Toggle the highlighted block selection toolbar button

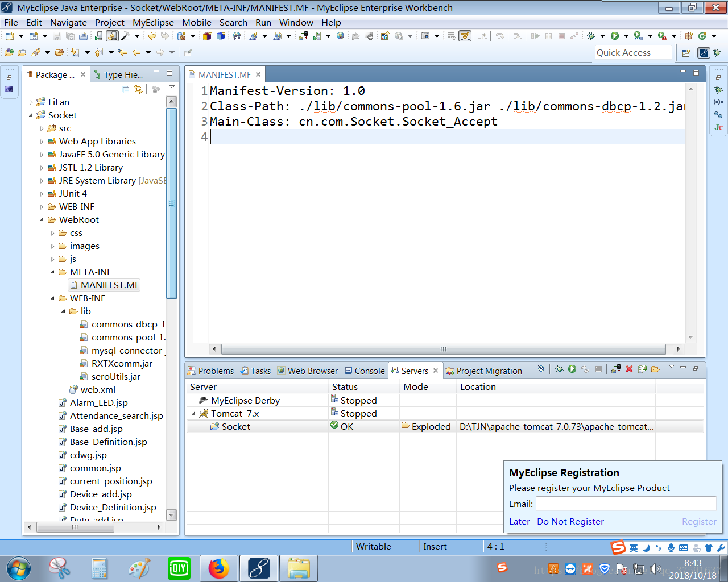point(465,36)
